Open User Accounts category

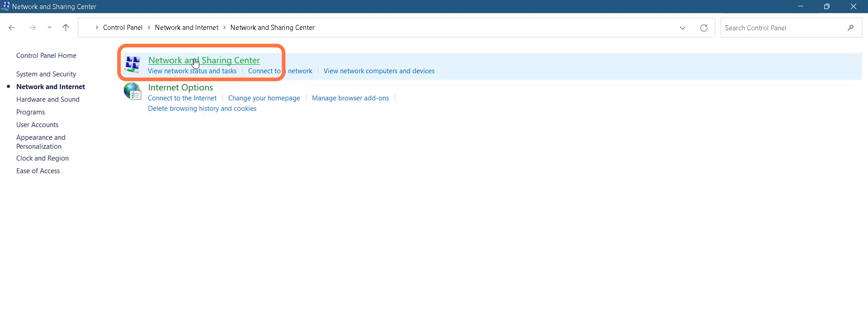click(x=38, y=125)
